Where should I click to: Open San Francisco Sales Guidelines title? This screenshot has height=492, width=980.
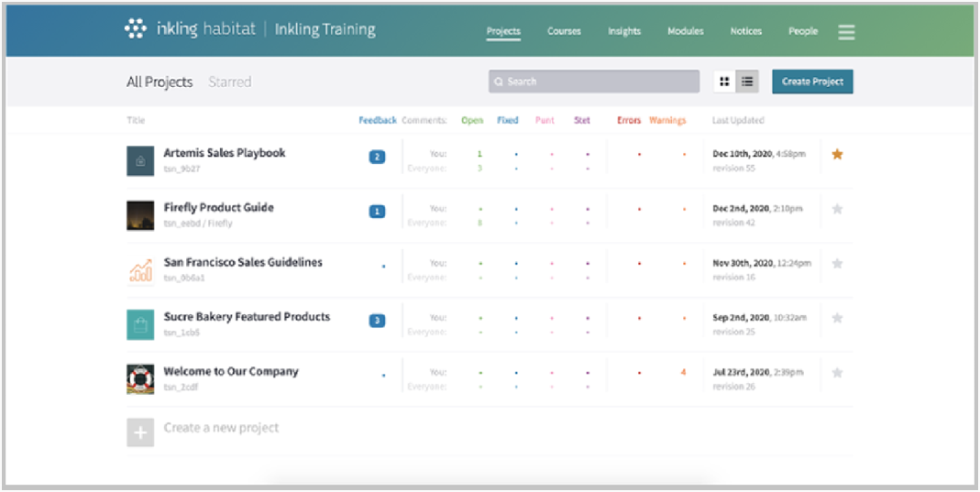click(243, 262)
